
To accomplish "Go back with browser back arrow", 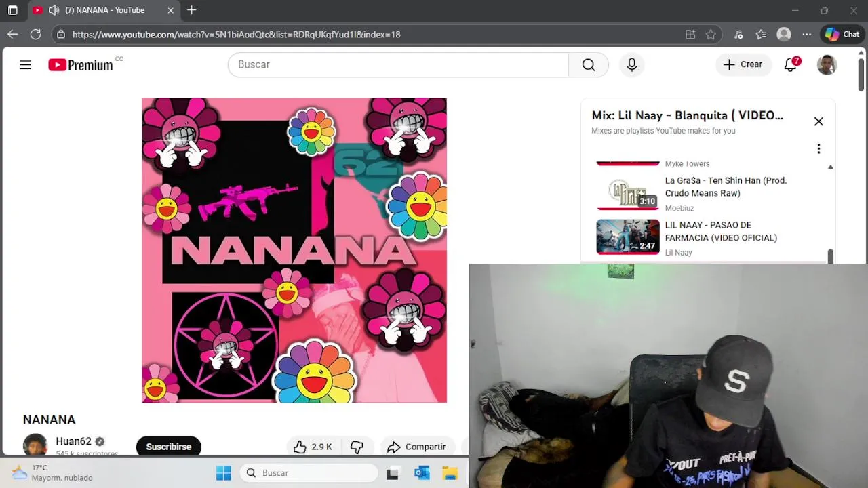I will click(x=13, y=34).
